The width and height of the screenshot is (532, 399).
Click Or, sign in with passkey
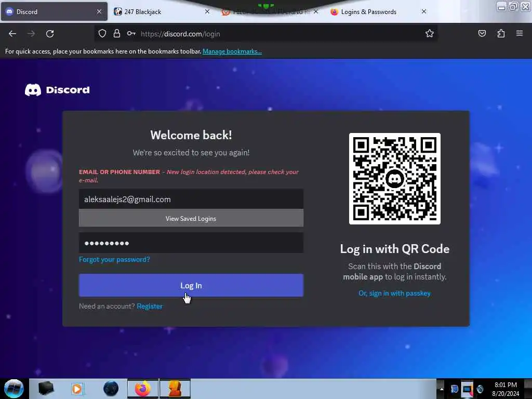coord(395,293)
